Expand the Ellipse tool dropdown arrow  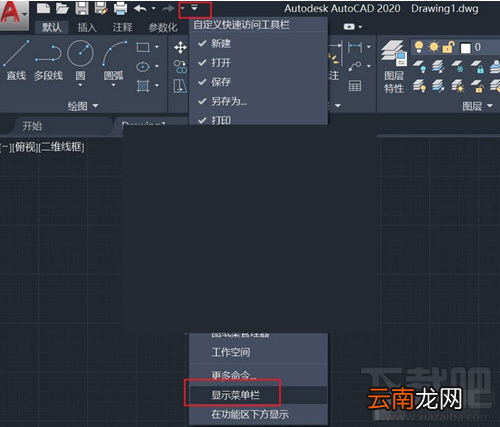coord(157,67)
